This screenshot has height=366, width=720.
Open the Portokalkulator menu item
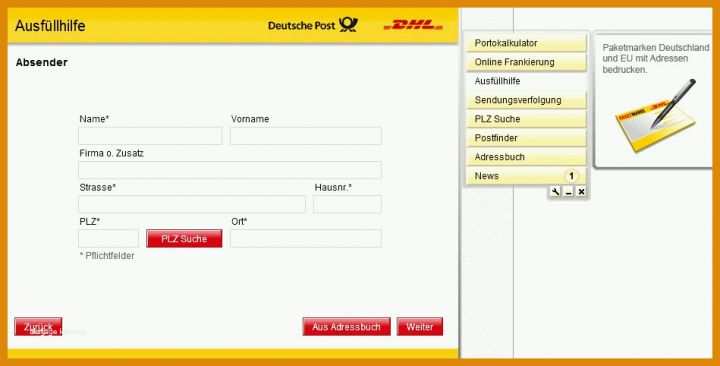[526, 43]
